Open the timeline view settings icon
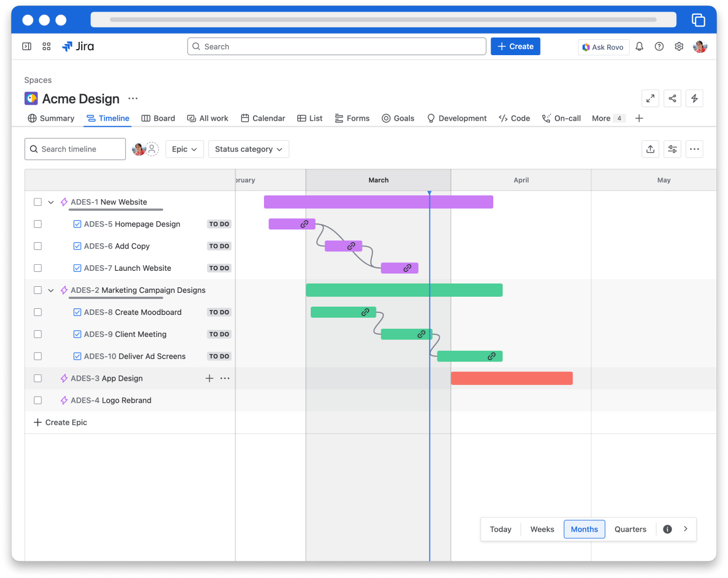Screen dimensions: 728x578 [672, 149]
